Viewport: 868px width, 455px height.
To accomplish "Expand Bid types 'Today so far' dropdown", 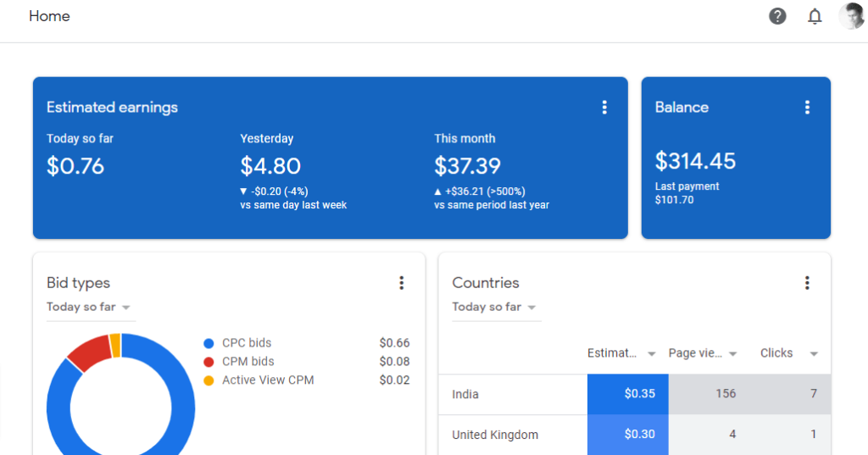I will [88, 308].
